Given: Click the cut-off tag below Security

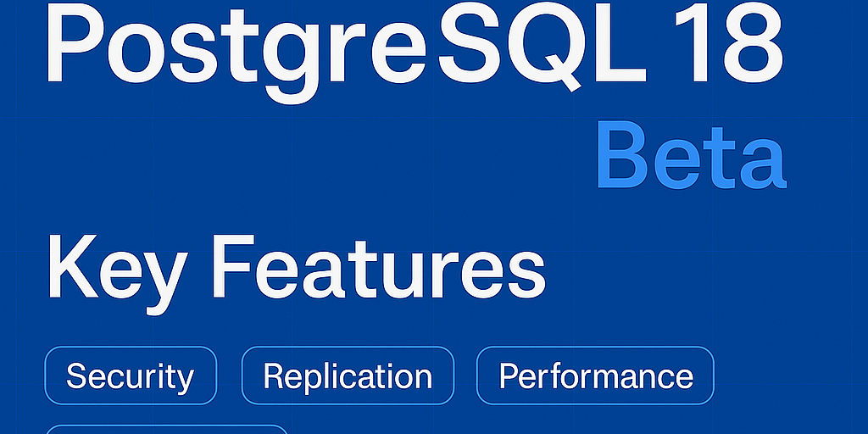Looking at the screenshot, I should coord(166,429).
